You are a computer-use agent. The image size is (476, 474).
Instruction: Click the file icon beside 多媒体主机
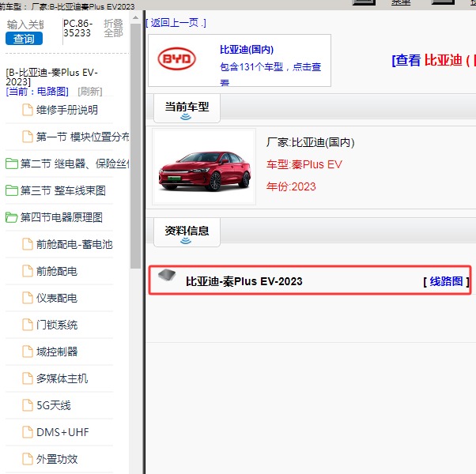point(28,378)
